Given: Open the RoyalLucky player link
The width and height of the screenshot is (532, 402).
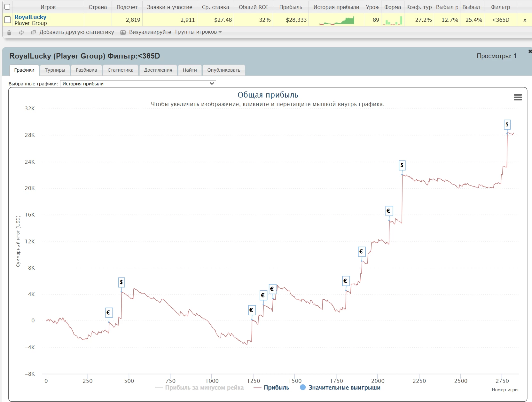Looking at the screenshot, I should (30, 17).
